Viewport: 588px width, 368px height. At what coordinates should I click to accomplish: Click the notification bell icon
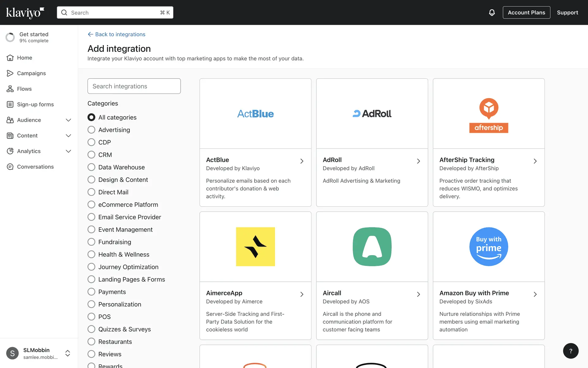pos(492,13)
